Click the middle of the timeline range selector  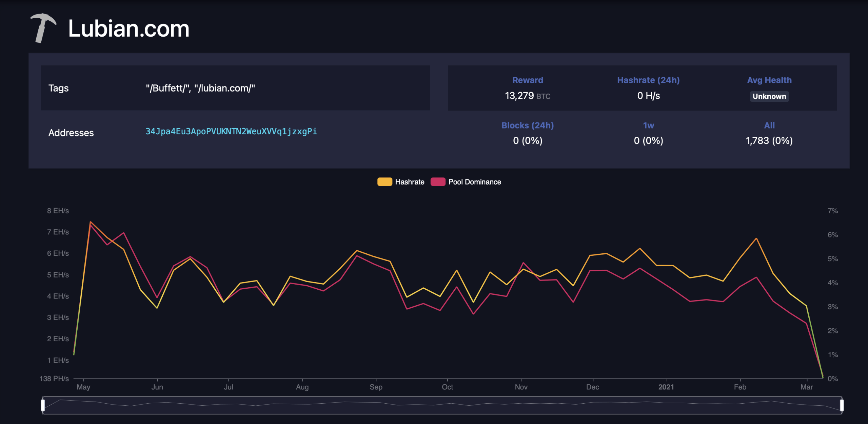coord(442,405)
